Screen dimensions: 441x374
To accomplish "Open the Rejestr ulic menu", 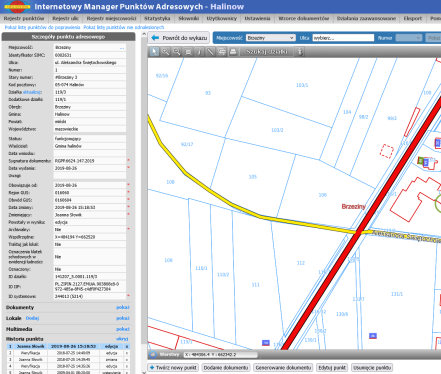I will click(65, 18).
